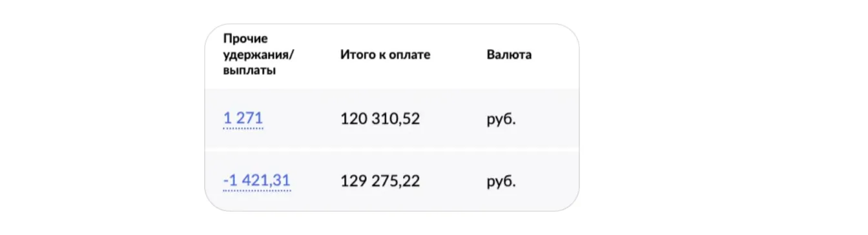Viewport: 868px width, 235px height.
Task: Select the 129 275,22 total cell
Action: click(x=380, y=181)
